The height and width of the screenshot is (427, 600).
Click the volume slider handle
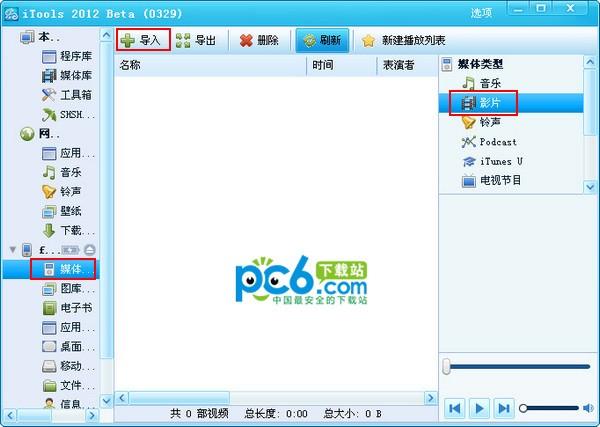click(523, 408)
